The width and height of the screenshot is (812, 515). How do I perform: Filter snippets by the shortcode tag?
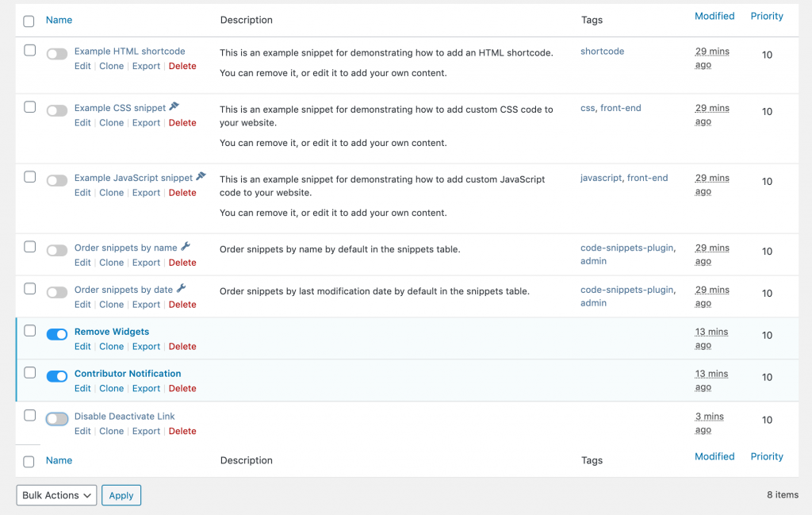tap(602, 51)
